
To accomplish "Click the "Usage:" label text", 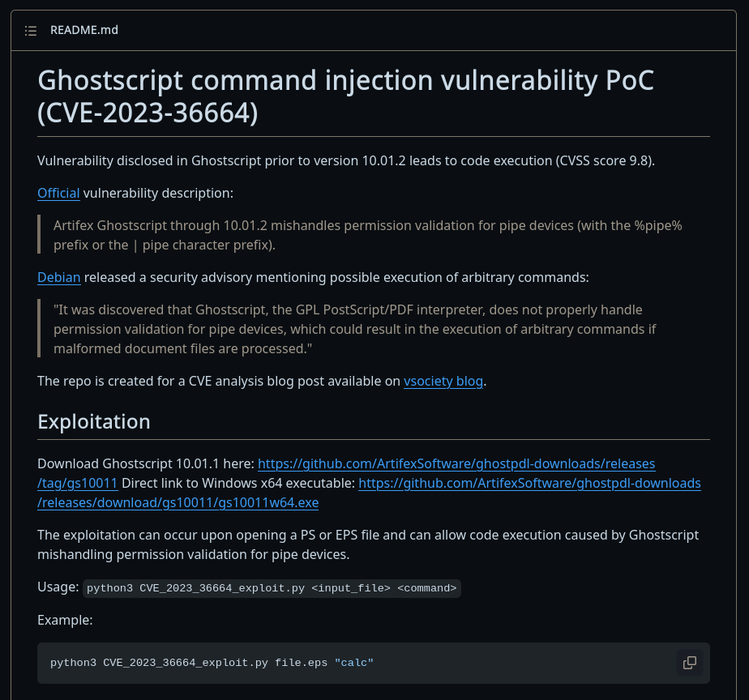I will (58, 587).
